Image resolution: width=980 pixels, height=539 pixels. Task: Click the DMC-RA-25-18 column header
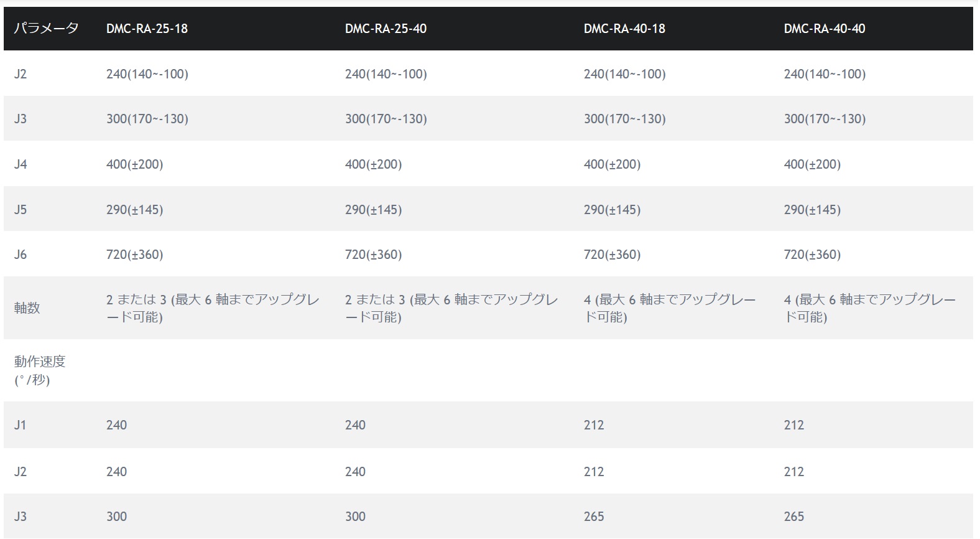coord(147,29)
